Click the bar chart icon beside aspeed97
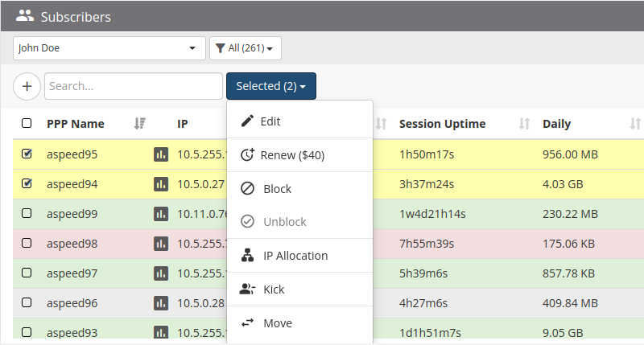Image resolution: width=644 pixels, height=345 pixels. coord(160,273)
